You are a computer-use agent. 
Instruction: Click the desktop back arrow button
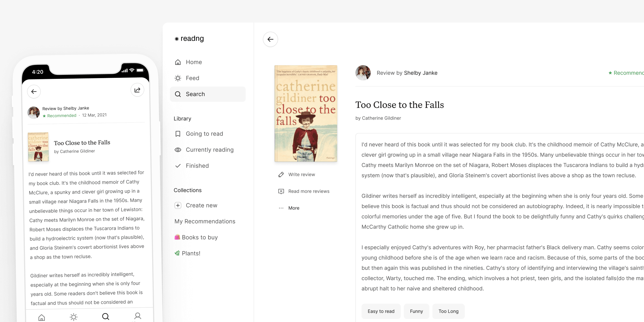pos(270,39)
